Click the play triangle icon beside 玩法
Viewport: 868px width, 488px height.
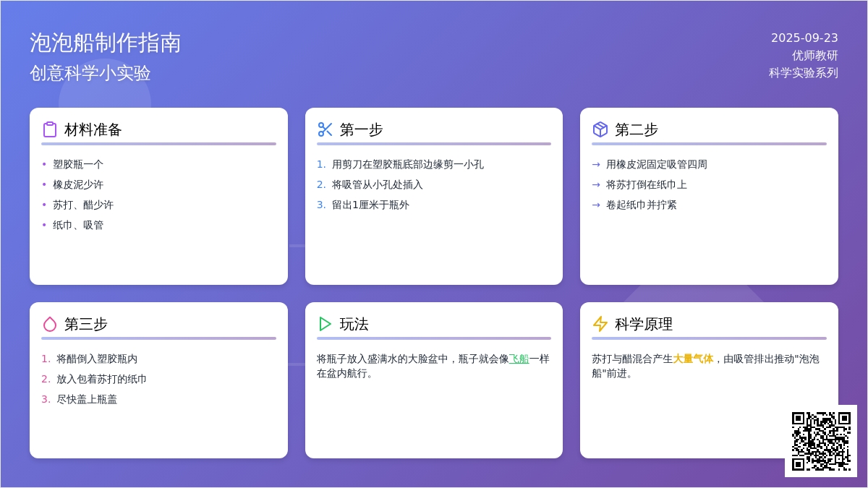point(325,324)
